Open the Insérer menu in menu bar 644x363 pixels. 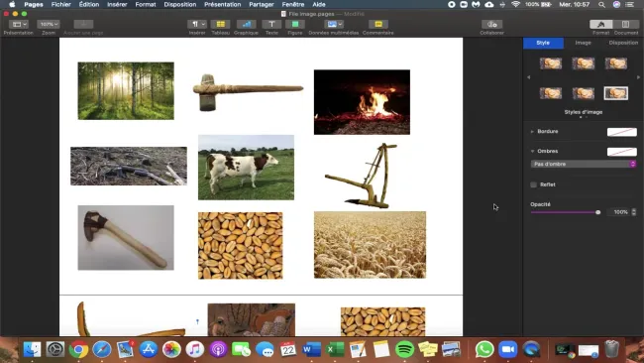click(117, 5)
